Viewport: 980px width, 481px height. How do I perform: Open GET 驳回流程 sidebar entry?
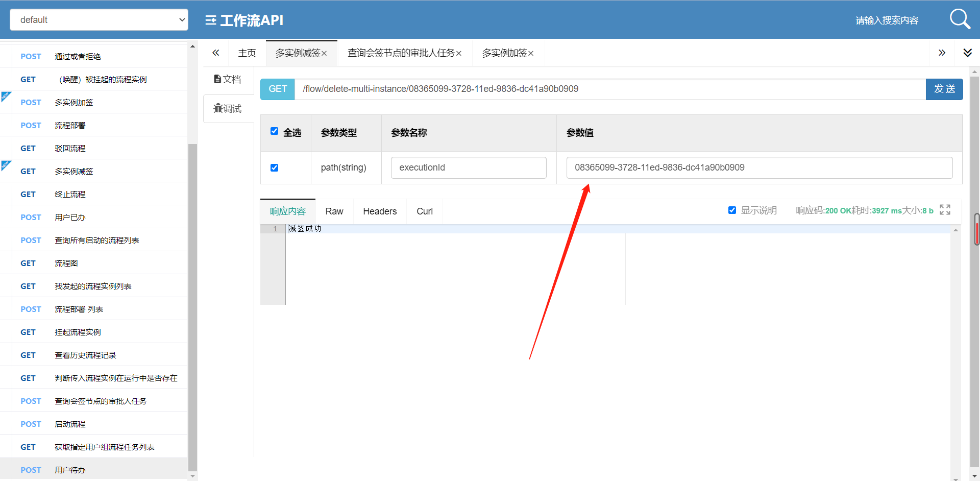point(94,148)
